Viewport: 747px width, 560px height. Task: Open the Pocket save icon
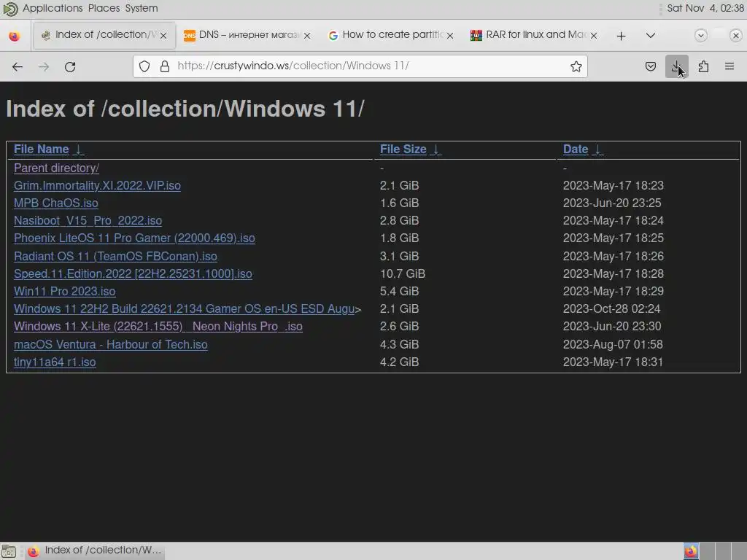(x=650, y=66)
